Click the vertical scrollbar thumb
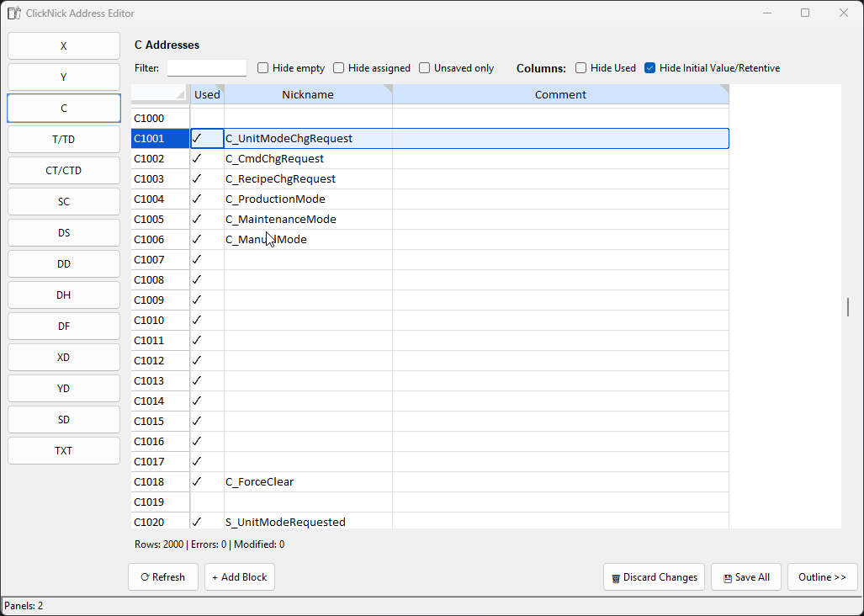The height and width of the screenshot is (616, 864). tap(848, 307)
